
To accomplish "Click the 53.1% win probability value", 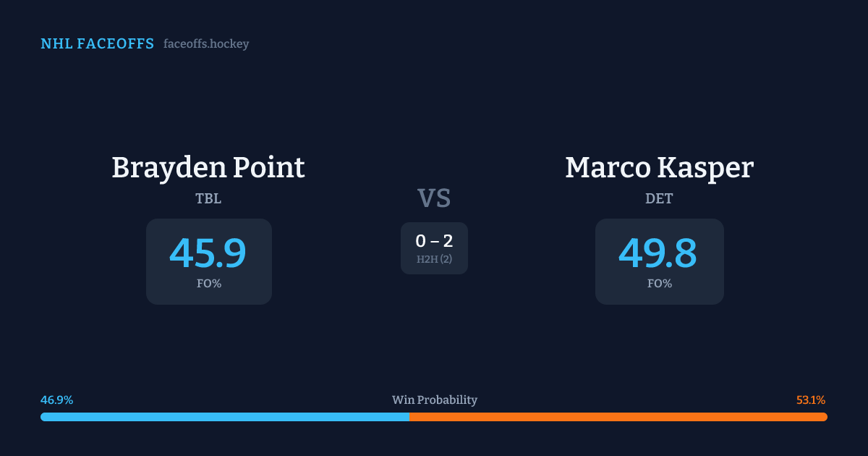I will 811,400.
